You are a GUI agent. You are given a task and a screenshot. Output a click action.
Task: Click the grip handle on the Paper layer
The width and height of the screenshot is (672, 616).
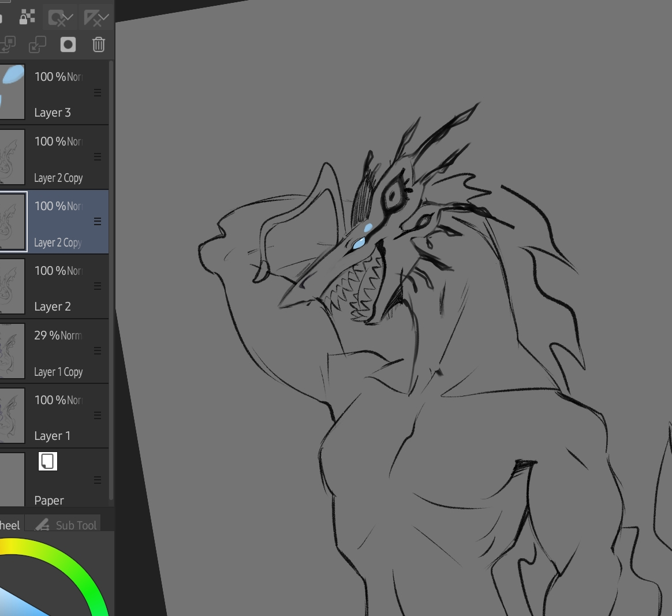click(98, 480)
